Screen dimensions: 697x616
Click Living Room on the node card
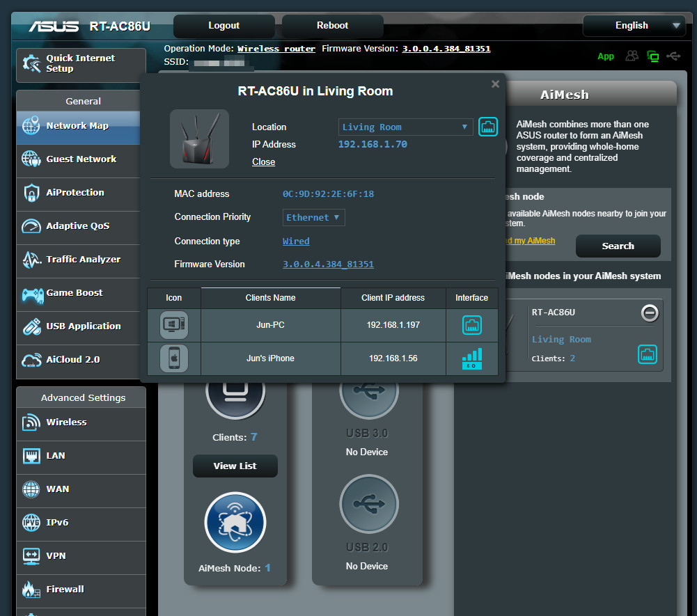561,340
